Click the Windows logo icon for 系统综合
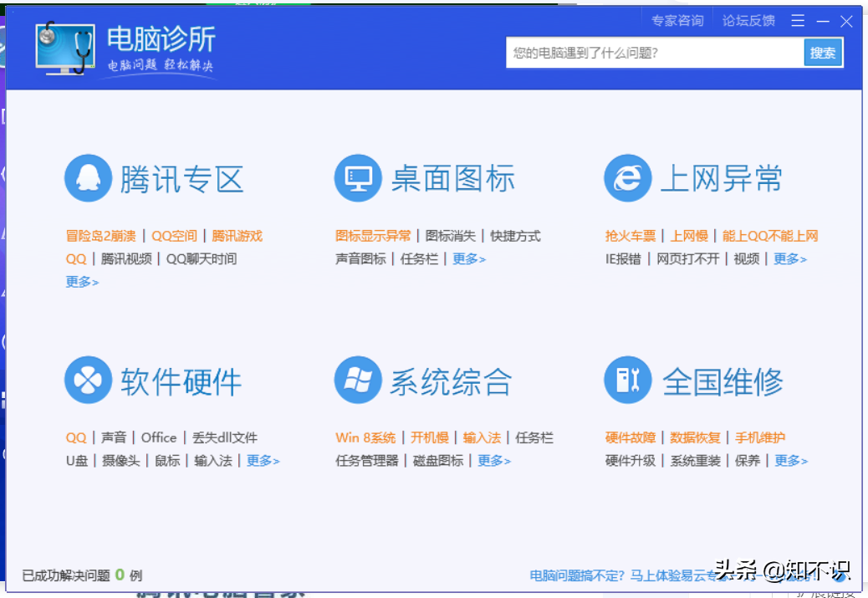 [358, 380]
